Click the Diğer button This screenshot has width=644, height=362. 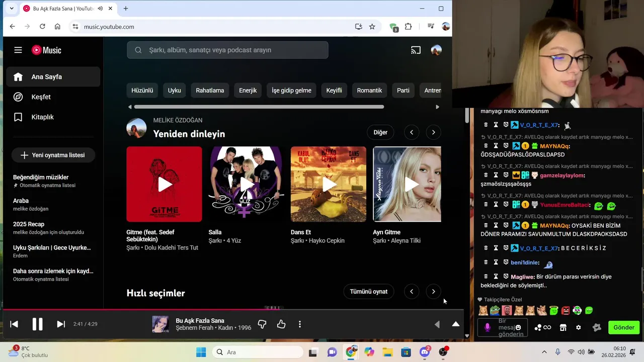pos(380,132)
